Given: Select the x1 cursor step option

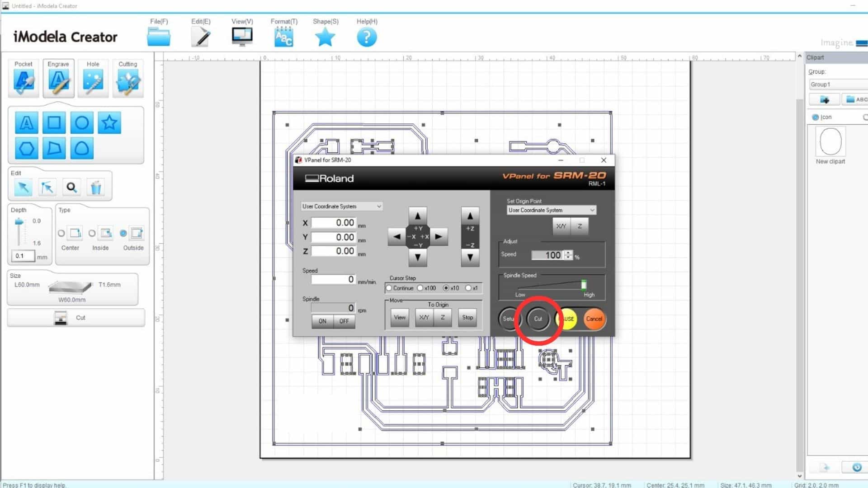Looking at the screenshot, I should point(468,288).
